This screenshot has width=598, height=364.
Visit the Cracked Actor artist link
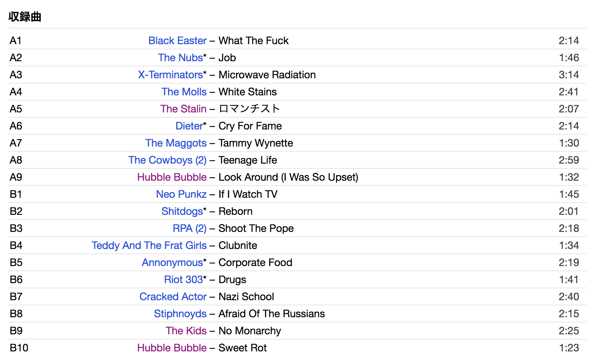tap(173, 296)
